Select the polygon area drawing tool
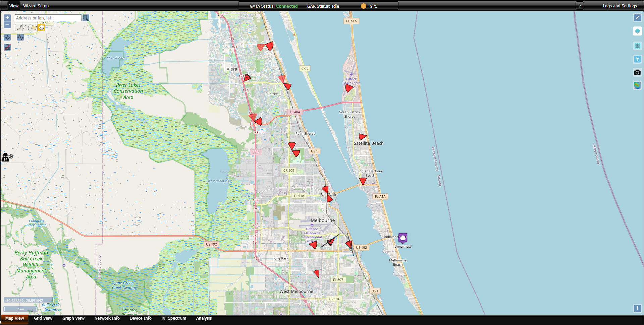 tap(34, 27)
